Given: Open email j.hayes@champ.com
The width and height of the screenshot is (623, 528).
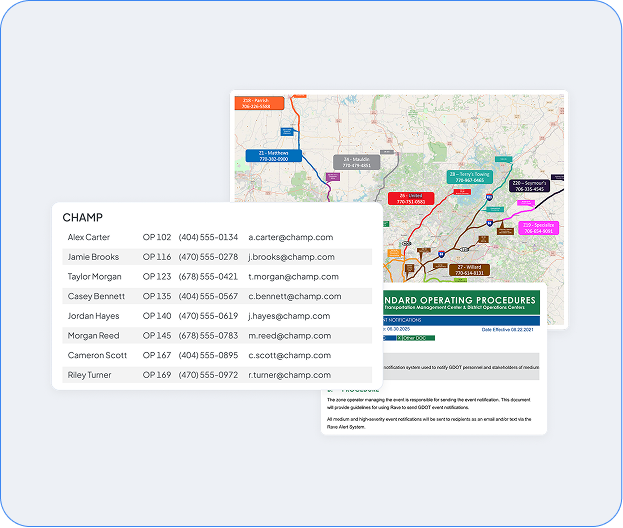Looking at the screenshot, I should pos(289,316).
